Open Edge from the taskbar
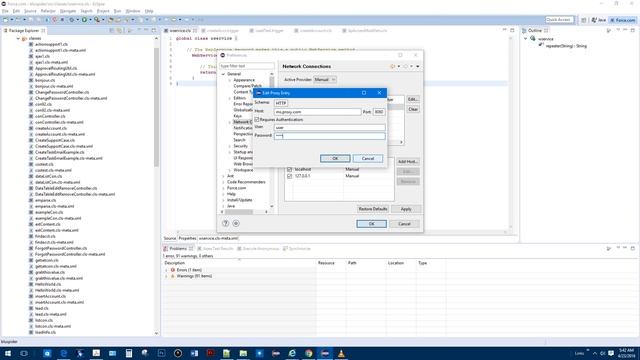Screen dimensions: 640x360 [64, 353]
